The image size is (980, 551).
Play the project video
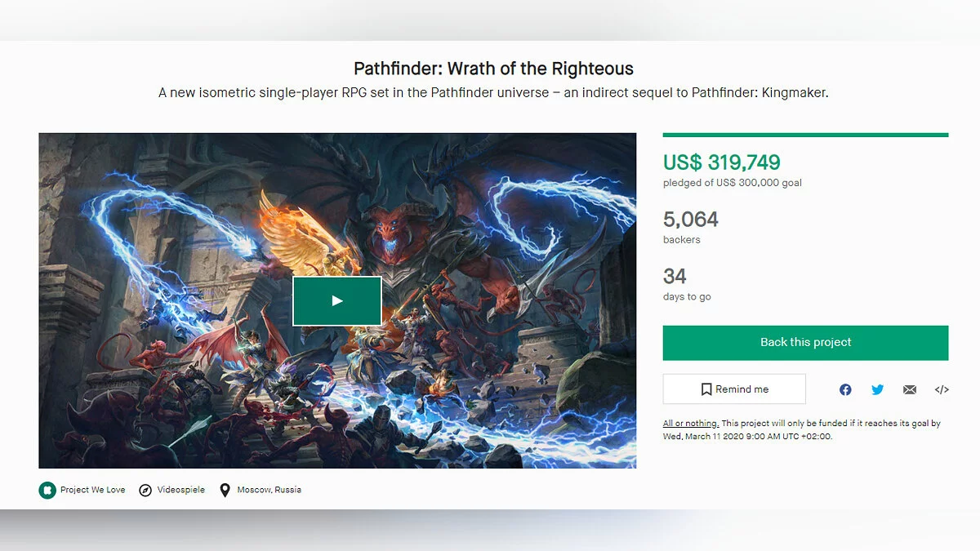click(x=337, y=300)
